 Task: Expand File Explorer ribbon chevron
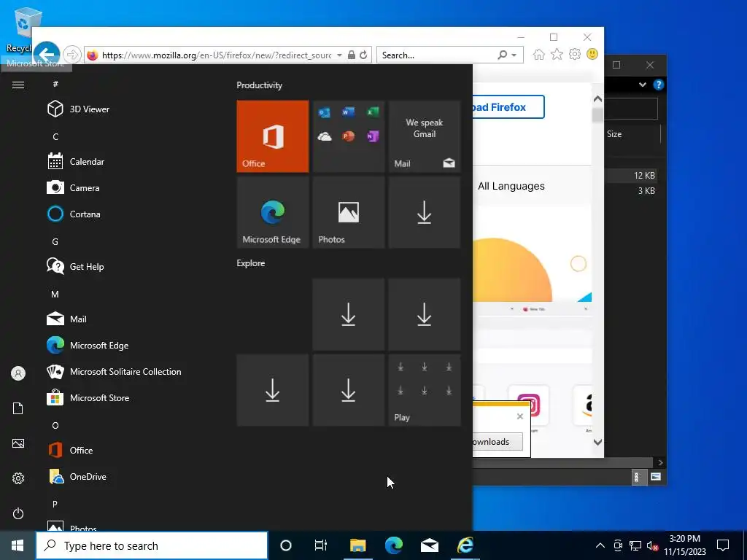pyautogui.click(x=642, y=85)
